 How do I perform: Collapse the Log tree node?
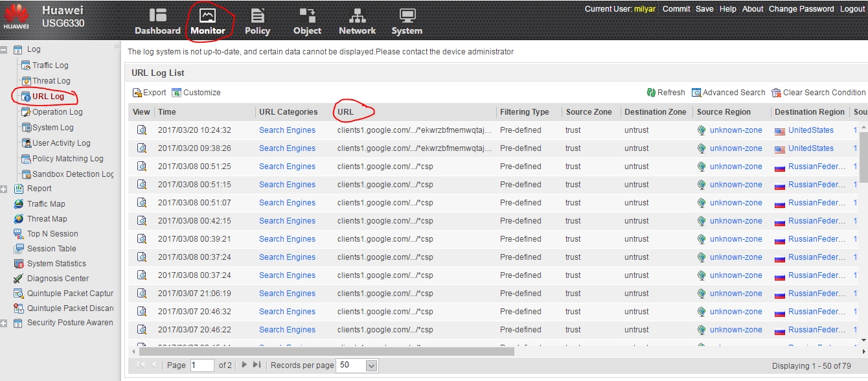tap(4, 49)
